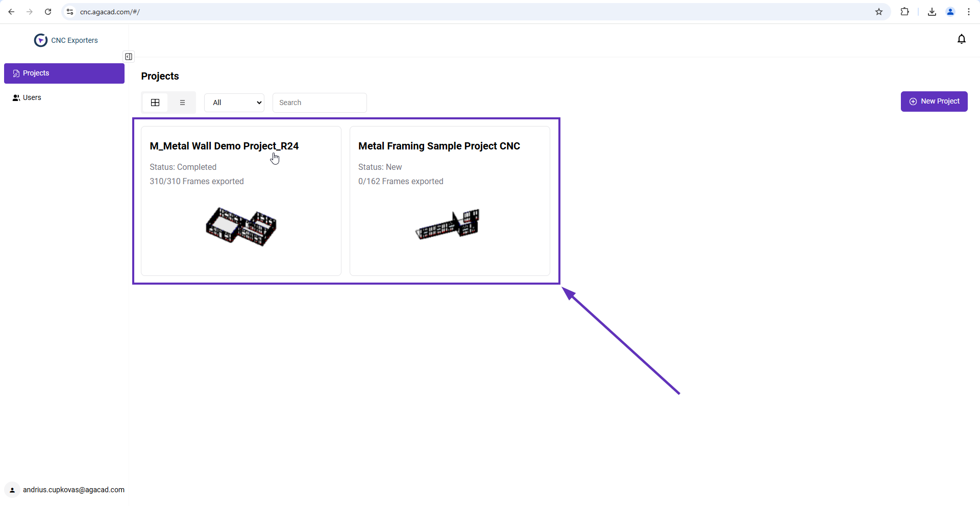Bookmark this page with star icon
980x506 pixels.
tap(878, 12)
